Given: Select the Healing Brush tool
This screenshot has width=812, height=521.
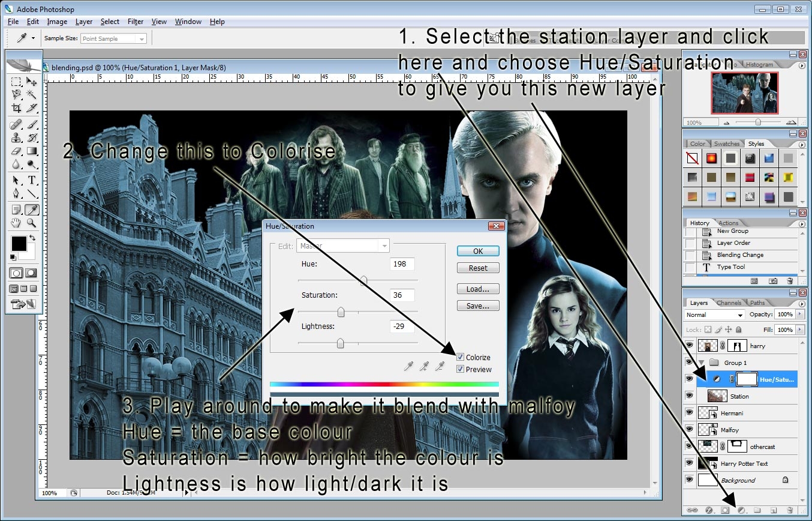Looking at the screenshot, I should point(16,125).
